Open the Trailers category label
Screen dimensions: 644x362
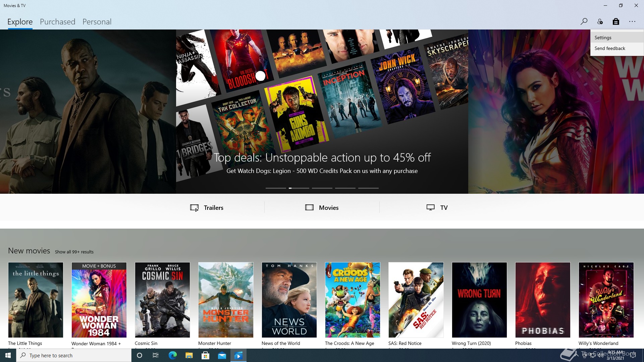tap(214, 208)
